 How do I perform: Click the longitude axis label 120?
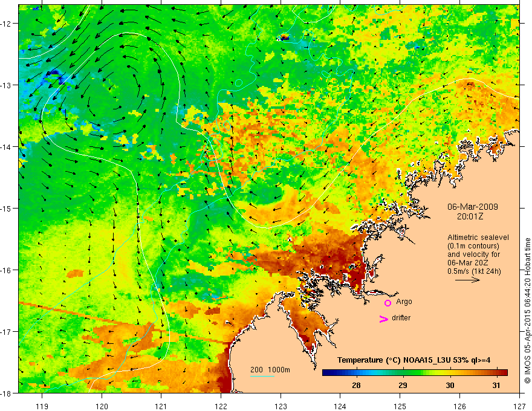pyautogui.click(x=102, y=406)
